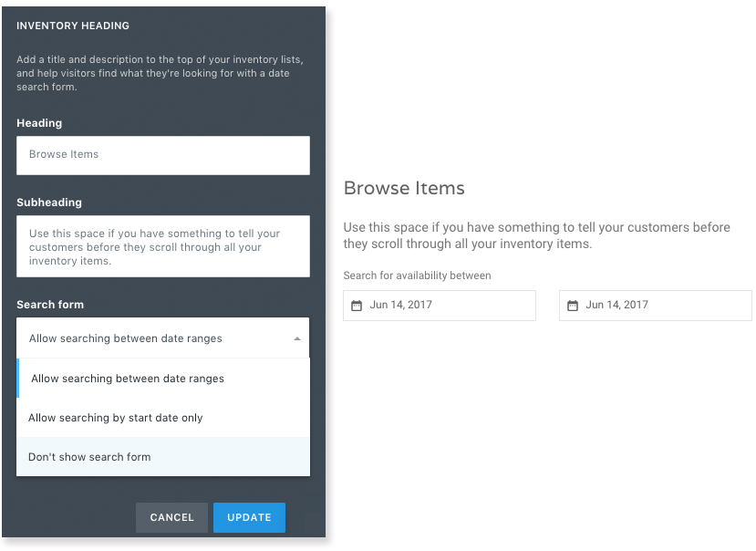Click the Heading field label
The image size is (756, 551).
(39, 123)
